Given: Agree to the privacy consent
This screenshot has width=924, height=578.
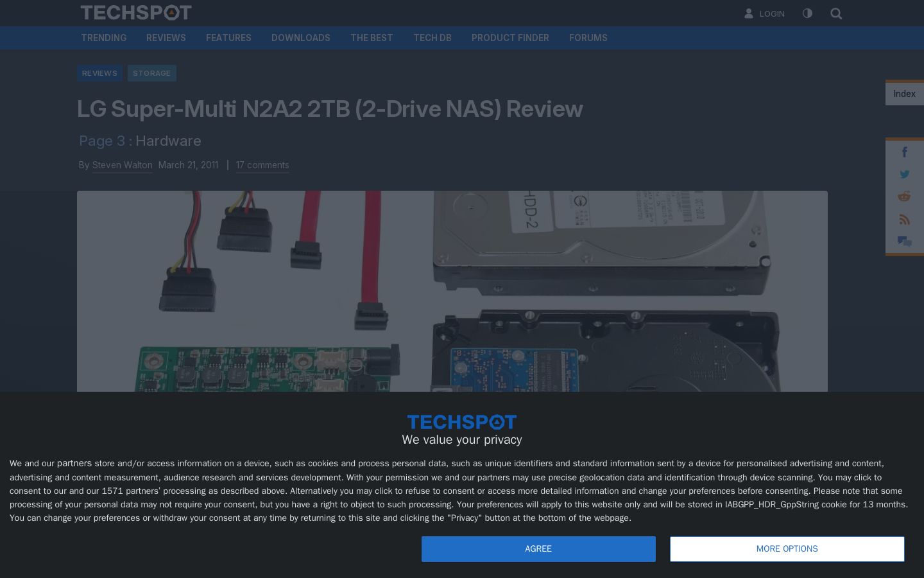Looking at the screenshot, I should pos(538,549).
